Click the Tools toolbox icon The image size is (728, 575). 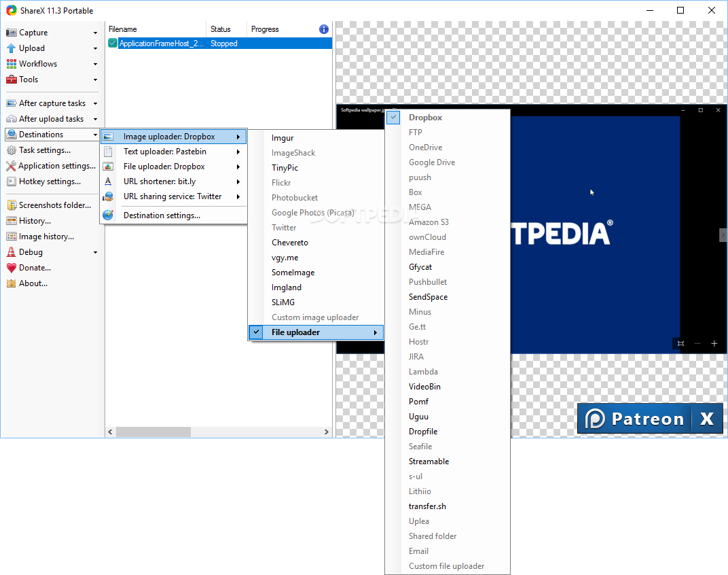(11, 80)
